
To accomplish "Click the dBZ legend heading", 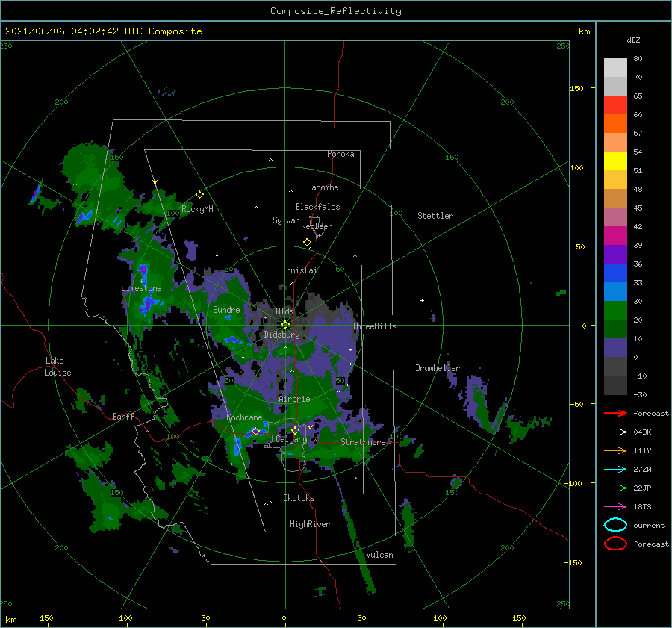I will (x=633, y=40).
